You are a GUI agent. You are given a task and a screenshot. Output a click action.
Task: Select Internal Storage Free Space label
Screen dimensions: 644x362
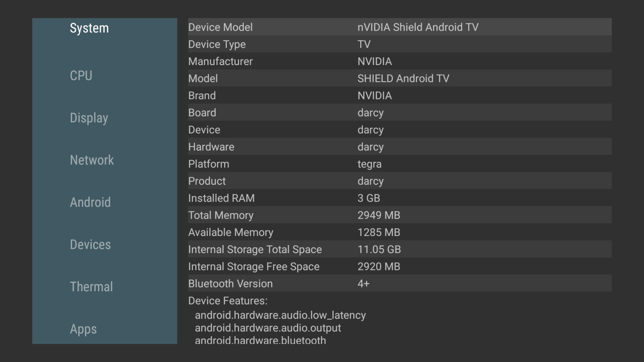[x=254, y=267]
